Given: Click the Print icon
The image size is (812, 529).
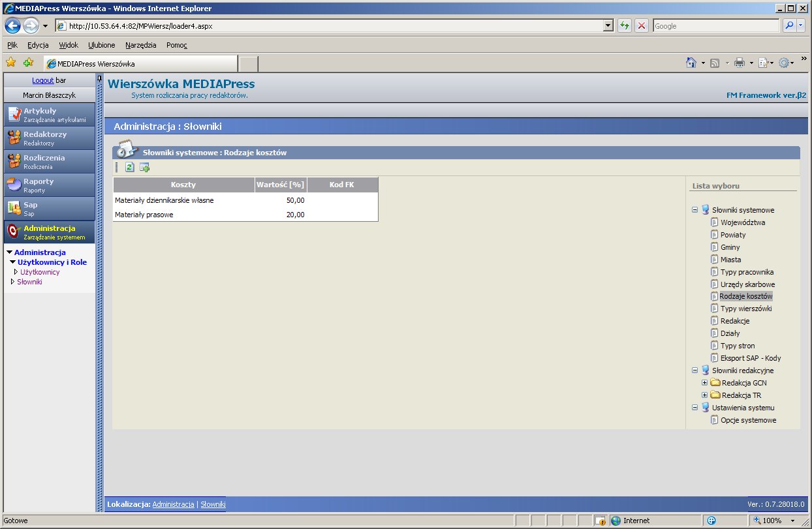Looking at the screenshot, I should (740, 63).
